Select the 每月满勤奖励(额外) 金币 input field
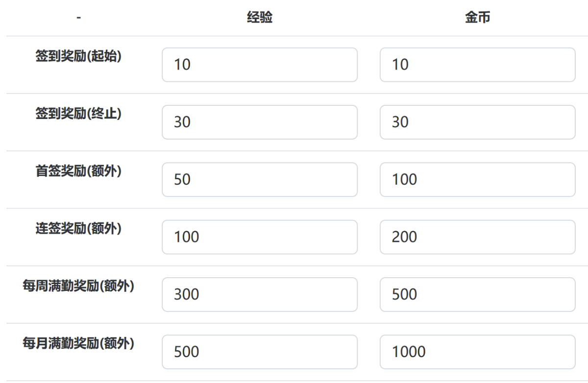The width and height of the screenshot is (588, 383). (x=477, y=352)
